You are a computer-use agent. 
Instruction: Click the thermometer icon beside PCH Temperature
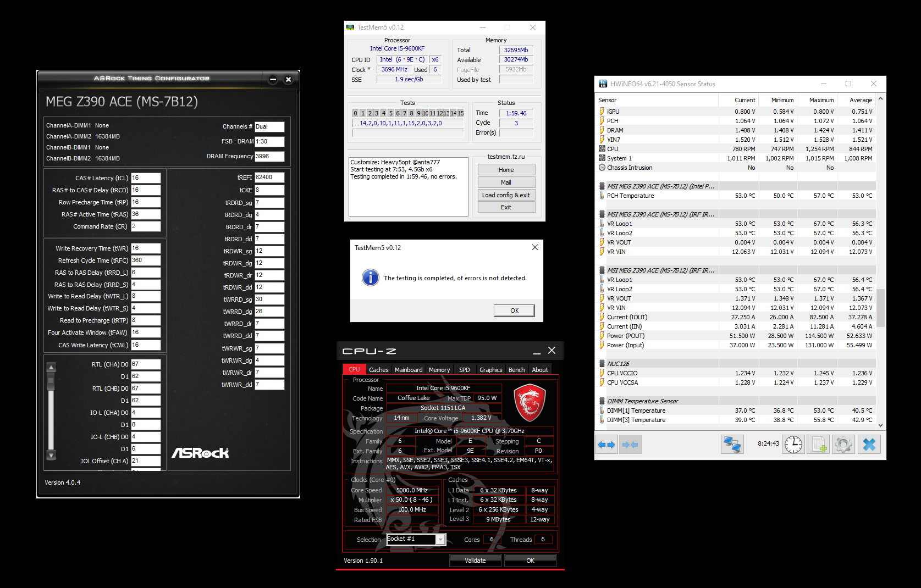(x=602, y=196)
